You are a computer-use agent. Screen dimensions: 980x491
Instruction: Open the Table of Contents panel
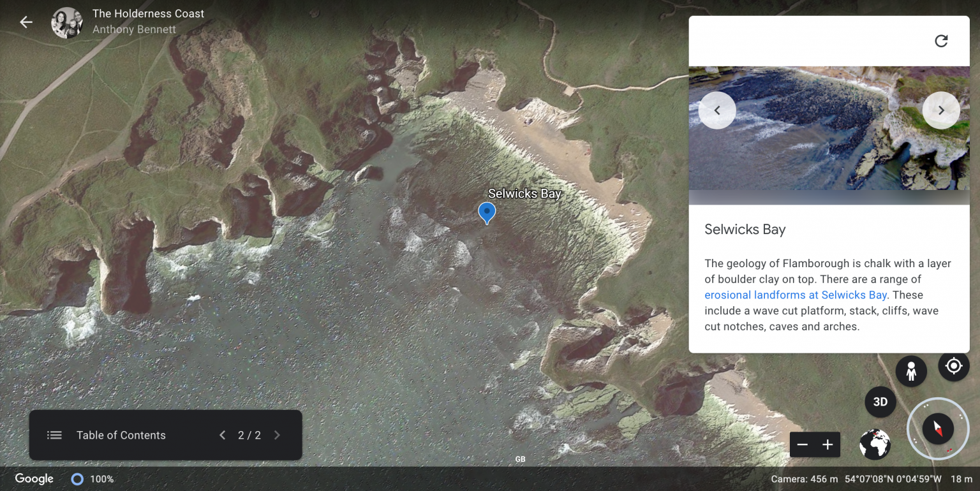(121, 435)
